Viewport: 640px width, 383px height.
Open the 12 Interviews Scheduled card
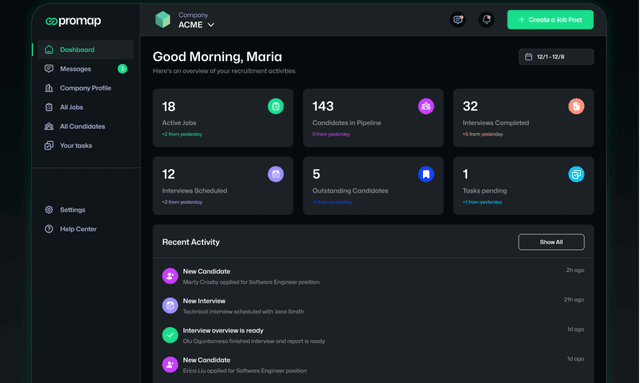(x=223, y=186)
